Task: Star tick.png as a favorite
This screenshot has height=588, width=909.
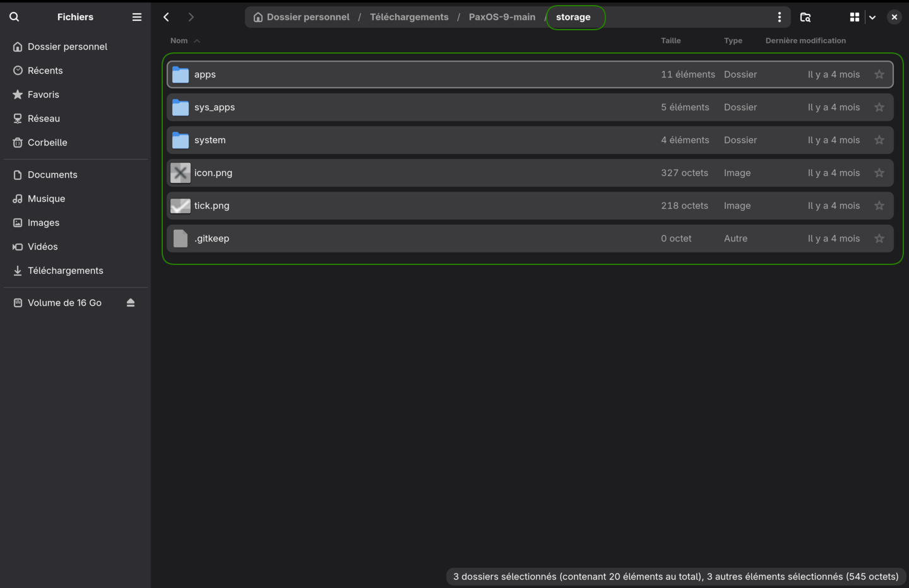Action: (879, 205)
